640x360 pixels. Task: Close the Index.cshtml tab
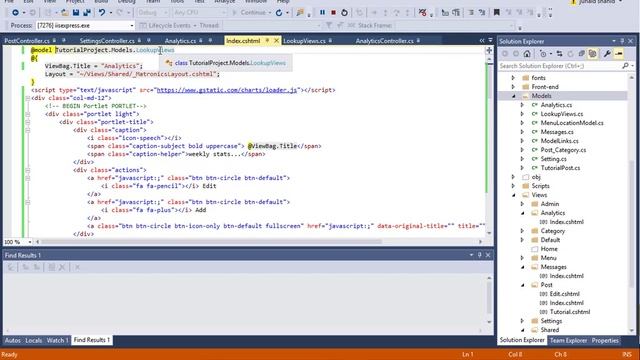point(276,41)
